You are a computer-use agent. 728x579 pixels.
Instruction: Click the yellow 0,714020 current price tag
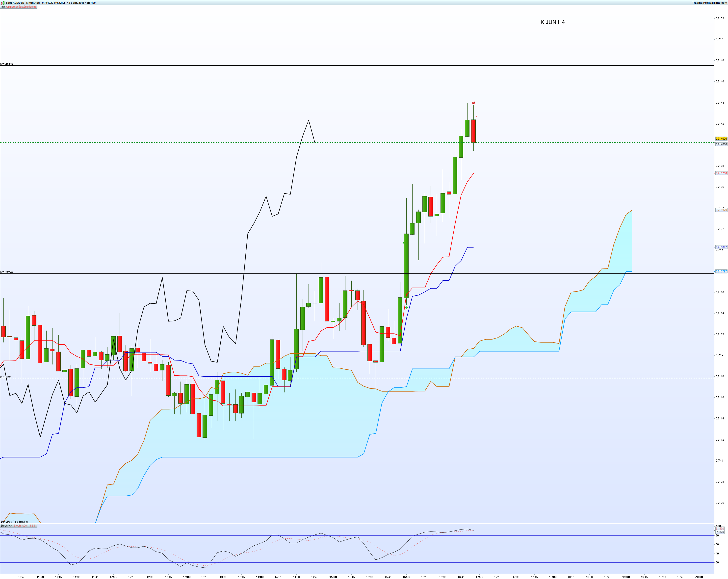pyautogui.click(x=721, y=139)
